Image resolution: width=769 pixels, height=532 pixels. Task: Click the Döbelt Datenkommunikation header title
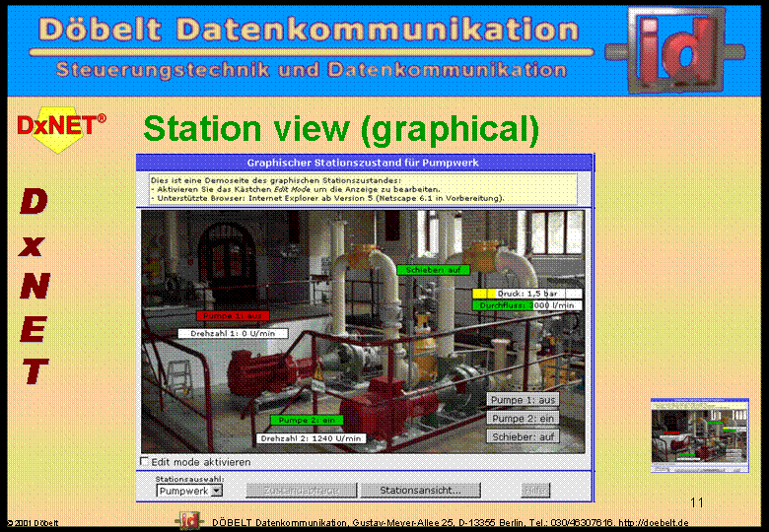tap(309, 30)
